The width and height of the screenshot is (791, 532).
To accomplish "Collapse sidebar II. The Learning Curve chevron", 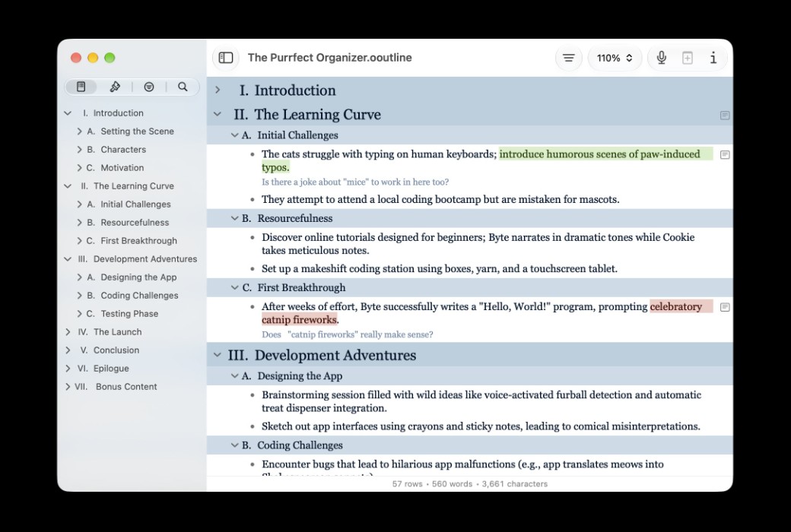I will pos(68,186).
